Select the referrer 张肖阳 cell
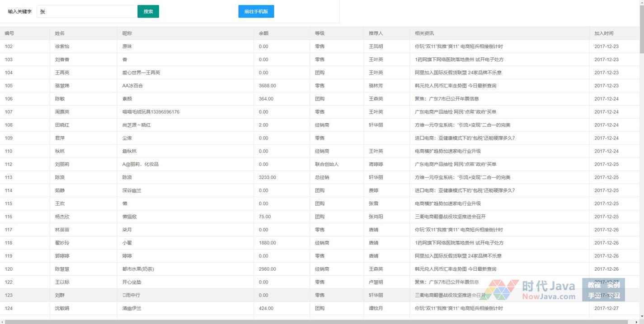Image resolution: width=644 pixels, height=324 pixels. 376,217
